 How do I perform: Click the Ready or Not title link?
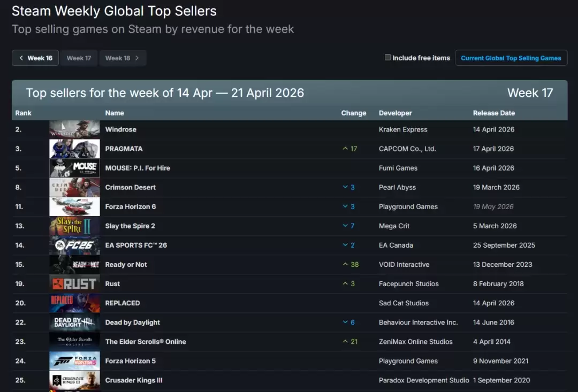coord(126,264)
